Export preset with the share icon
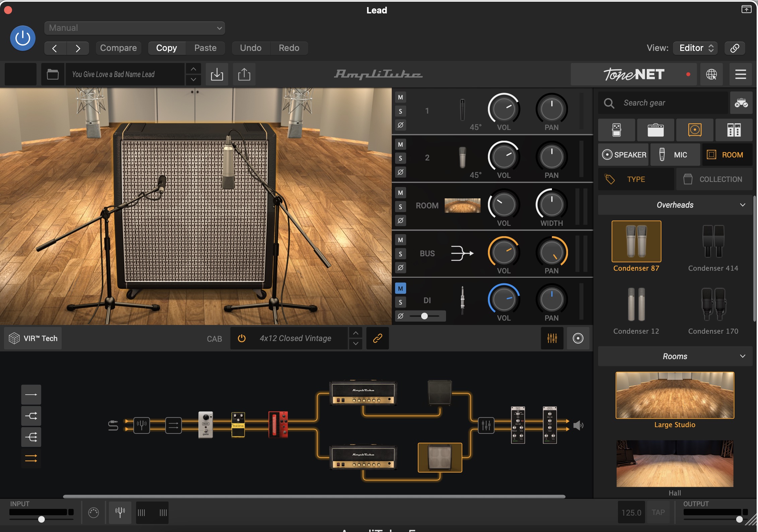Viewport: 758px width, 532px height. tap(244, 74)
